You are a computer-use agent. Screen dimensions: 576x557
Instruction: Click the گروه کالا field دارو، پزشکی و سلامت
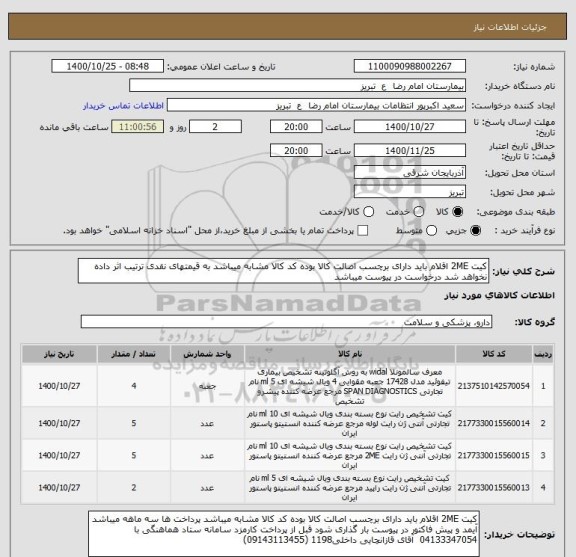(286, 322)
